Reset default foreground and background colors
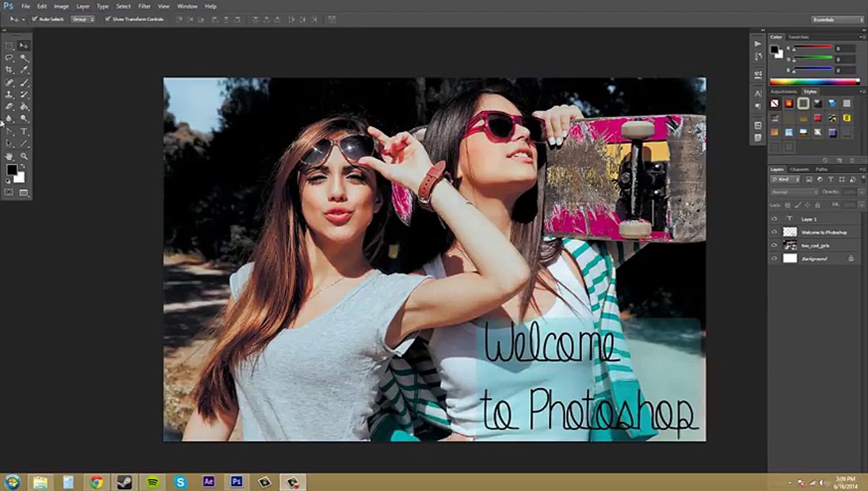This screenshot has height=491, width=868. (x=8, y=181)
